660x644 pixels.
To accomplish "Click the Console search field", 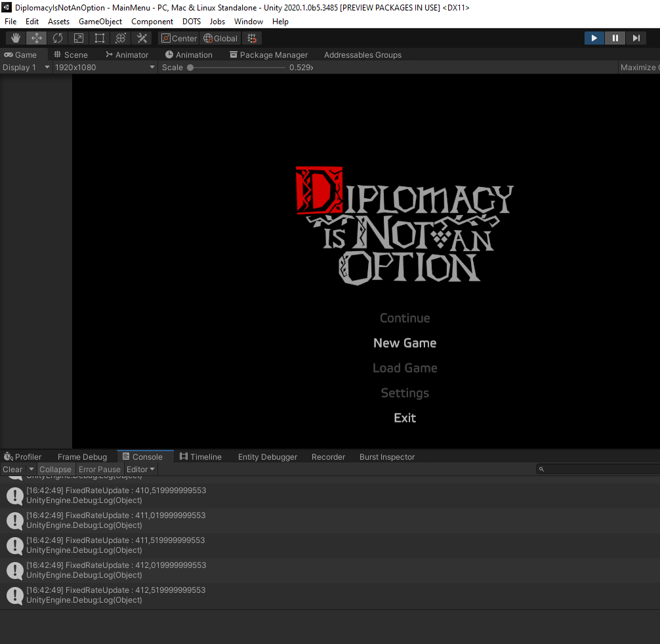I will (598, 469).
